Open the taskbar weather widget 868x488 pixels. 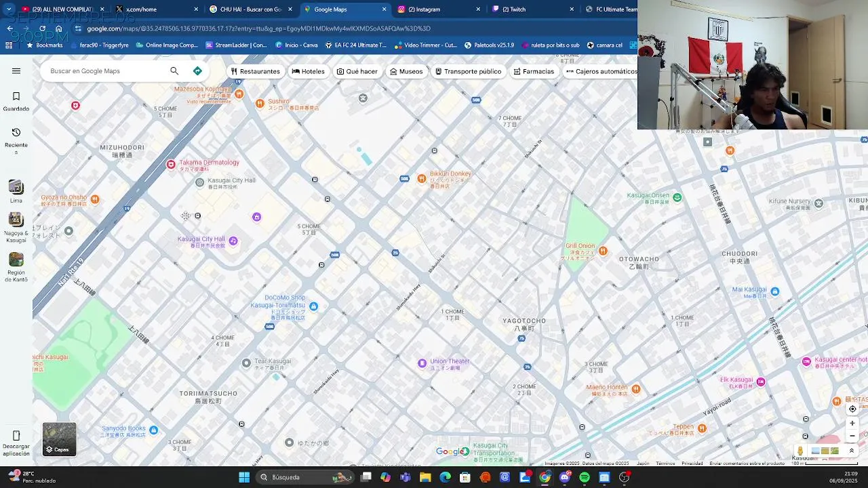click(31, 477)
